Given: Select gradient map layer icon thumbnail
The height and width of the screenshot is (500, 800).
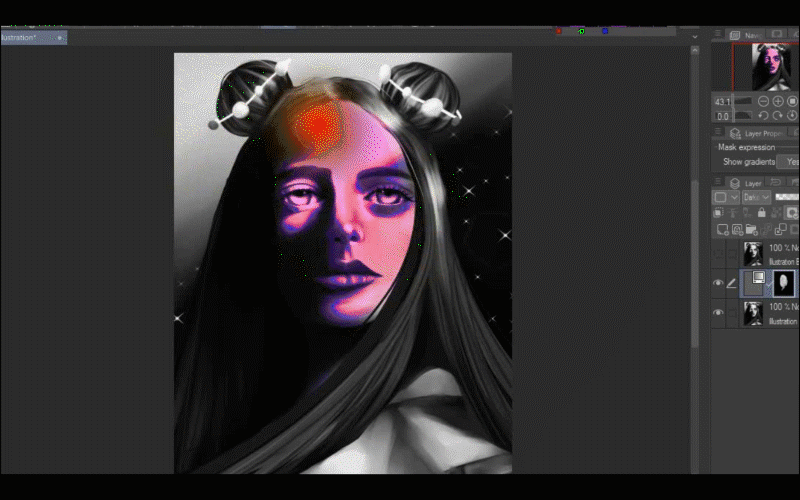Looking at the screenshot, I should click(x=754, y=283).
